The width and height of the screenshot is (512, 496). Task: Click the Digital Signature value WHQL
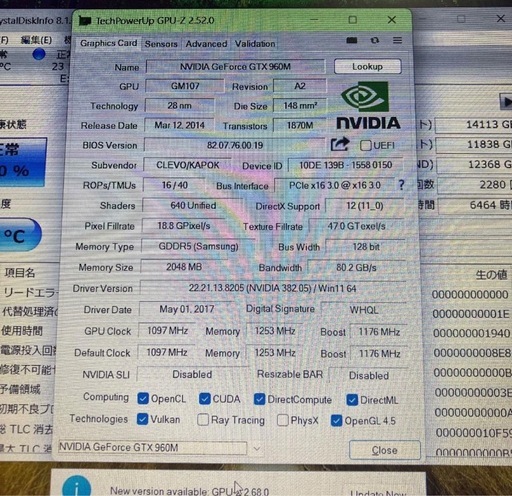(x=364, y=310)
